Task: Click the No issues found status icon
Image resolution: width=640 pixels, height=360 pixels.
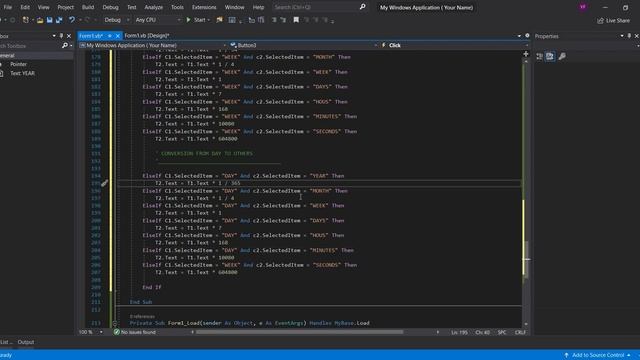Action: pos(117,332)
